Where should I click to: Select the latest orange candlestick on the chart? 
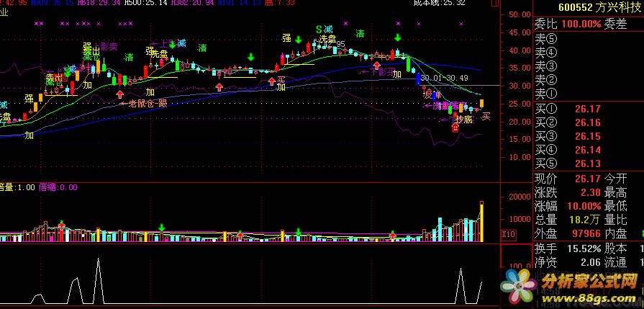pos(482,103)
